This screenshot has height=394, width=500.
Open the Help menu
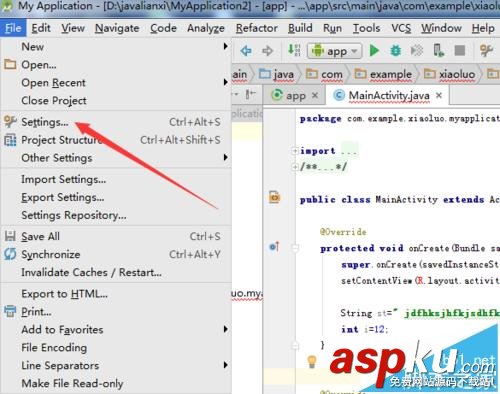pos(483,28)
